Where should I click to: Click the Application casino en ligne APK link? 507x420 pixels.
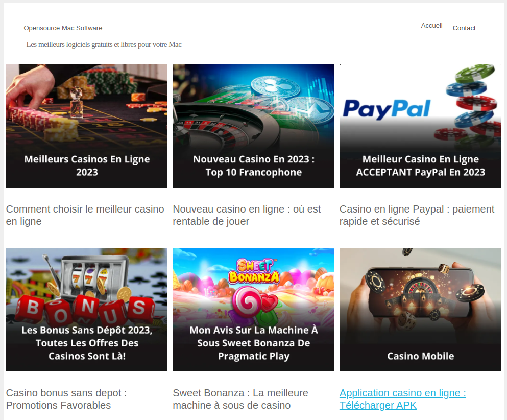[402, 399]
